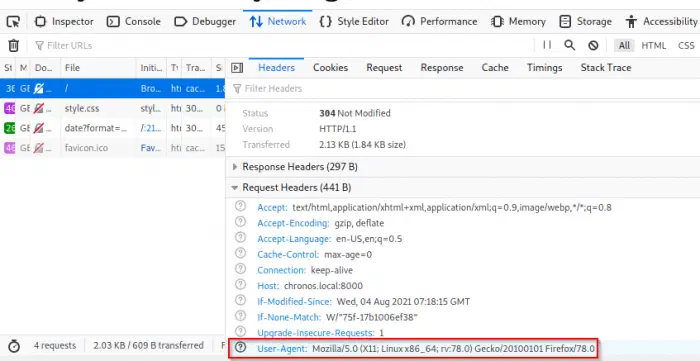Open help icon beside User-Agent header
700x361 pixels.
click(241, 348)
